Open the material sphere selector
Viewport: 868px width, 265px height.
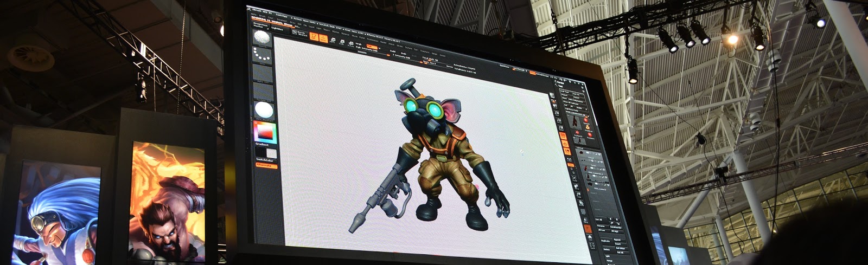pos(264,110)
